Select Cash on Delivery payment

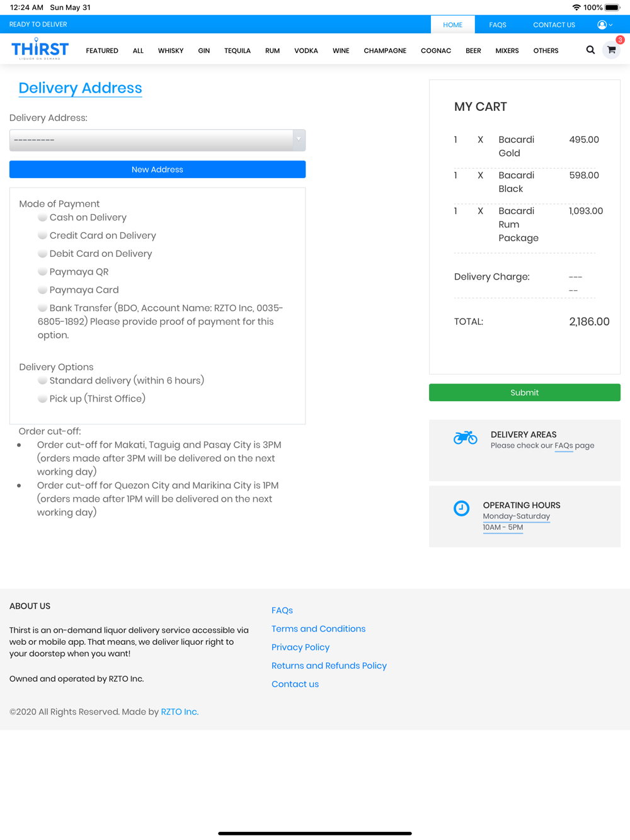tap(42, 217)
